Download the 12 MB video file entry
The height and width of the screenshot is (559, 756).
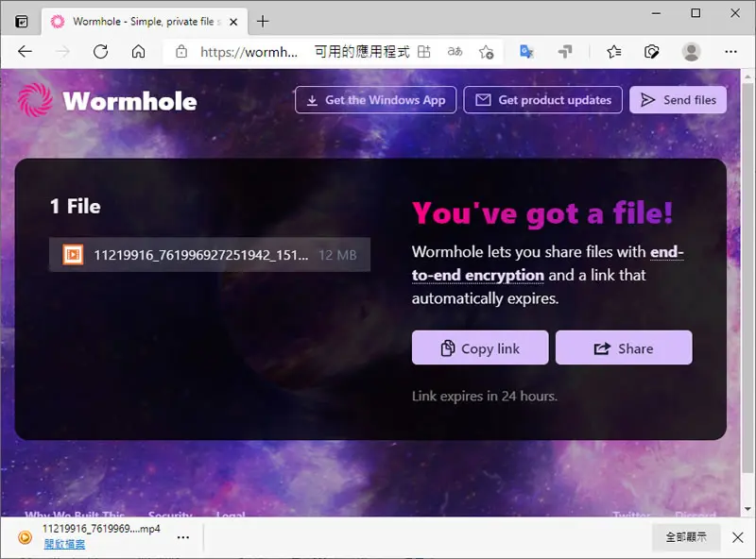pos(210,254)
